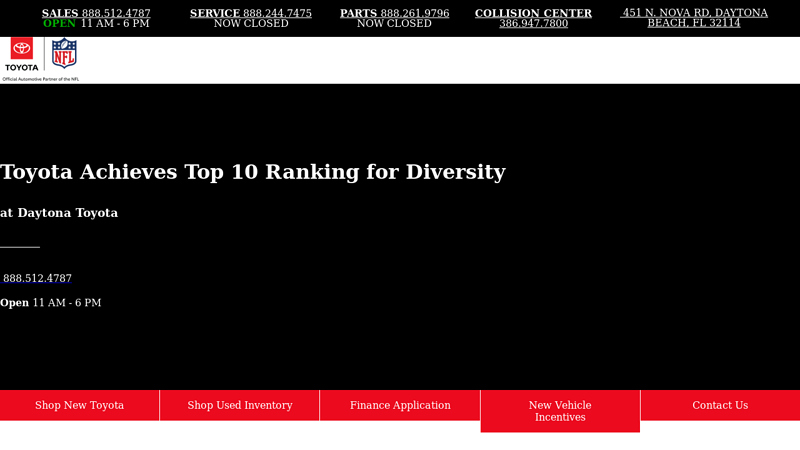Image resolution: width=800 pixels, height=450 pixels.
Task: Click the Toyota Achieves Top 10 Ranking headline
Action: [x=253, y=172]
